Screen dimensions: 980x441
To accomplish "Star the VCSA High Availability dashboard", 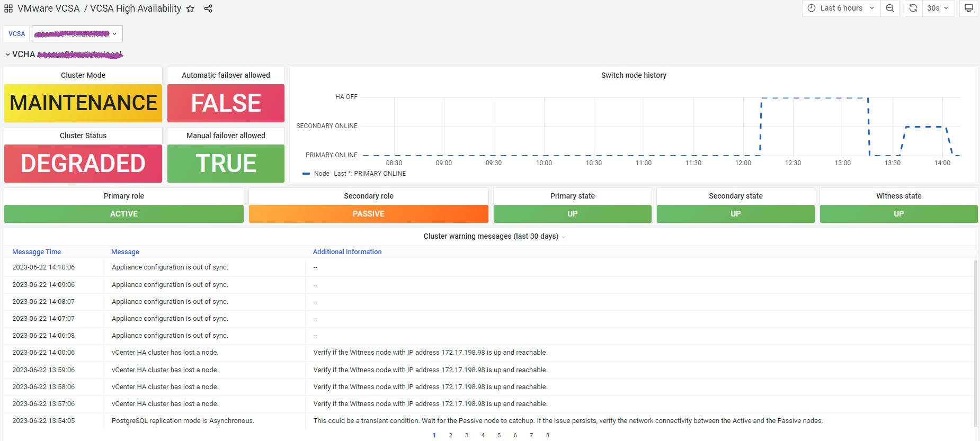I will click(190, 8).
